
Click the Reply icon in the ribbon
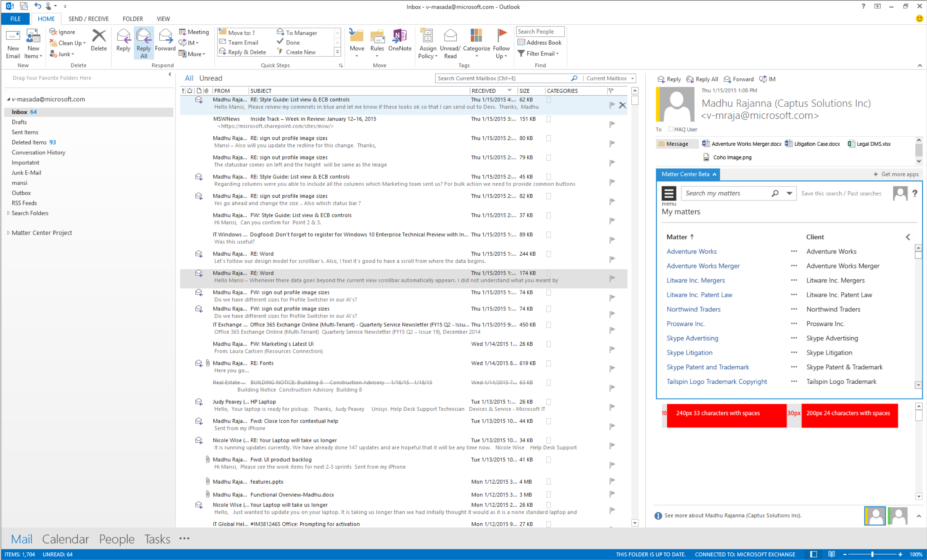(x=123, y=40)
